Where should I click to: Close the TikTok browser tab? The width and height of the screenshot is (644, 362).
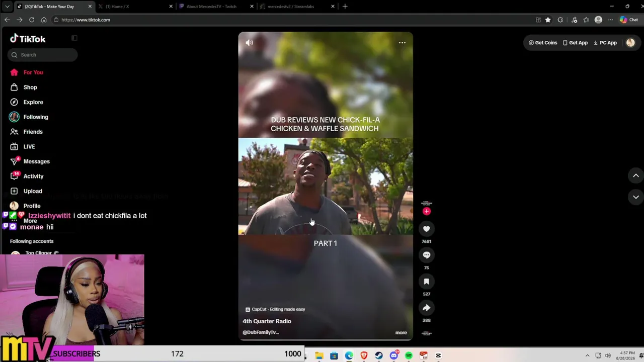coord(90,7)
